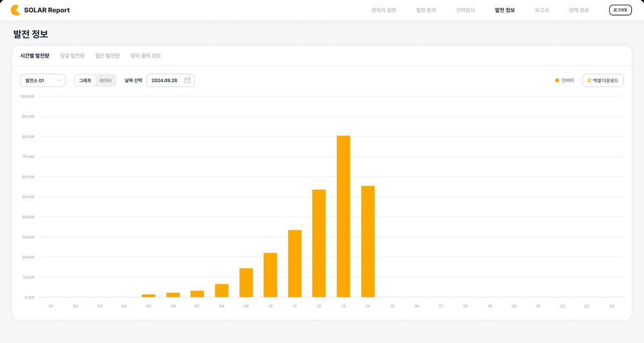644x343 pixels.
Task: Switch to the 일일 발전량 tab
Action: pyautogui.click(x=72, y=56)
